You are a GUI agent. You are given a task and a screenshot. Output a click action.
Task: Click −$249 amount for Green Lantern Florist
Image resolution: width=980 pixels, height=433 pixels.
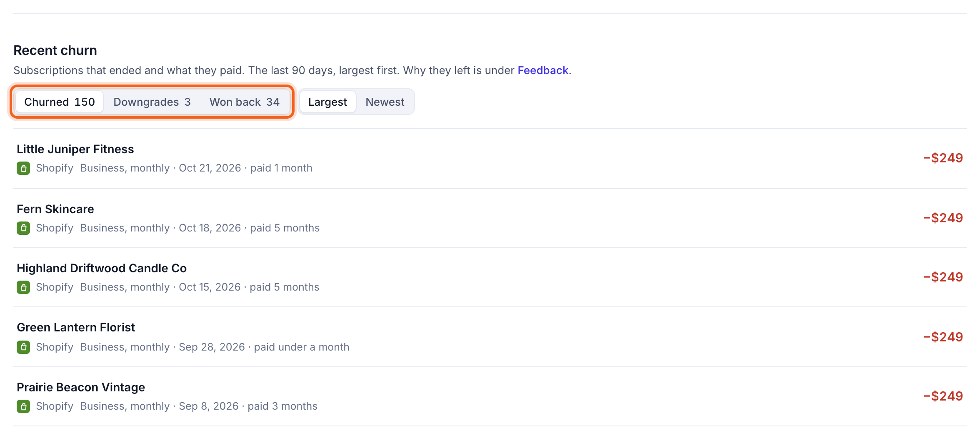943,337
